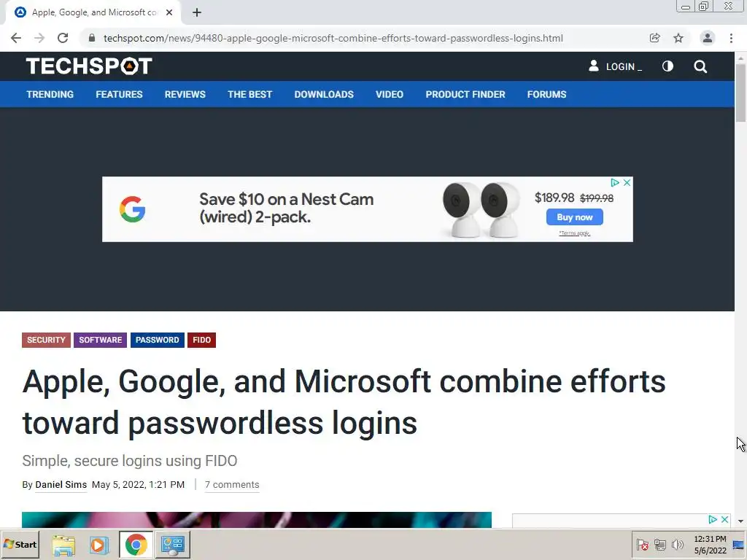Open a new tab with plus button
The width and height of the screenshot is (747, 560).
coord(197,12)
